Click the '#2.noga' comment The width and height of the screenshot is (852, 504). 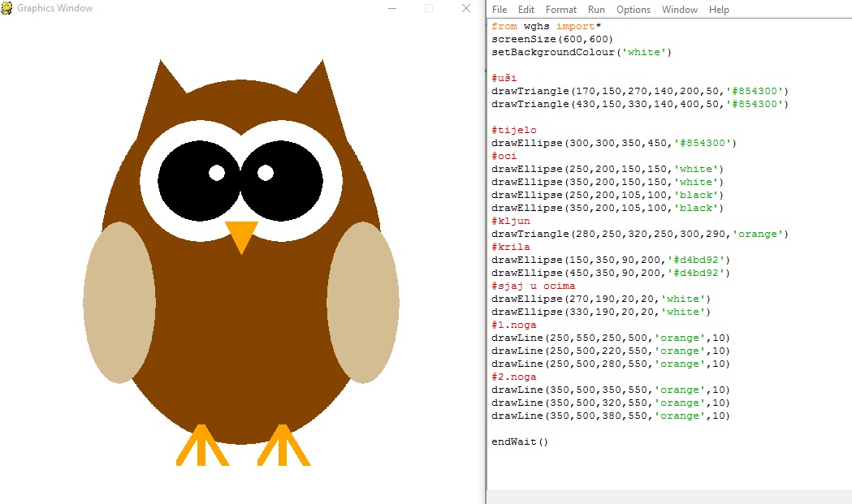point(514,377)
